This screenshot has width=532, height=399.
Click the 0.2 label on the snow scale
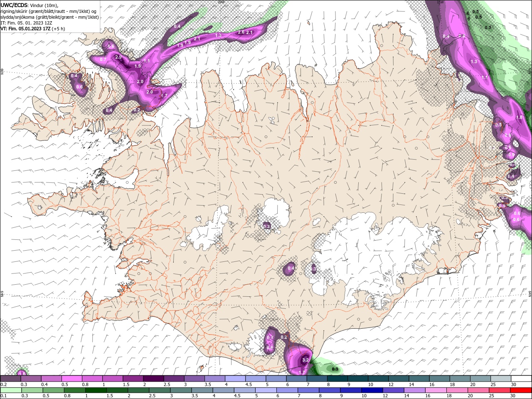pos(3,384)
